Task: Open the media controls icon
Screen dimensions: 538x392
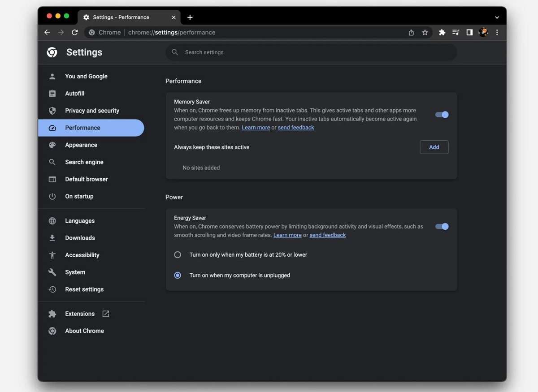Action: [456, 32]
